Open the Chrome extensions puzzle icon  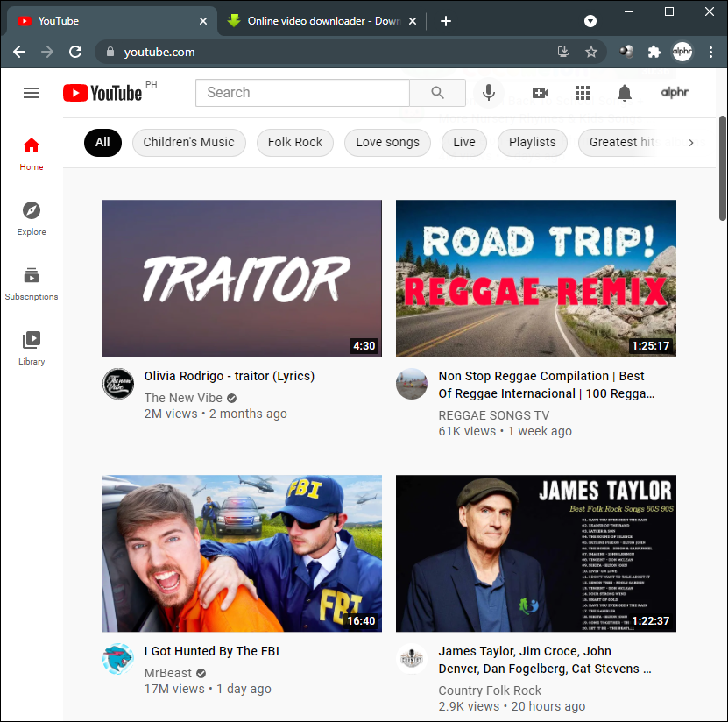tap(654, 52)
